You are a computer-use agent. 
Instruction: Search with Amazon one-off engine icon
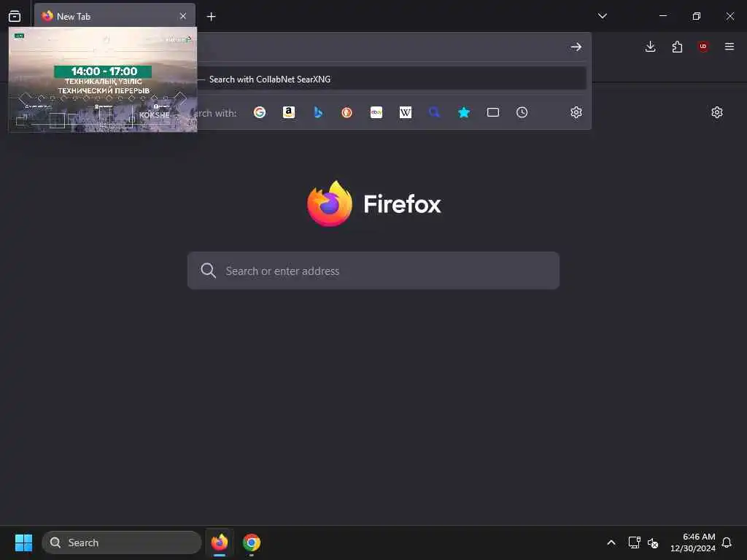289,112
